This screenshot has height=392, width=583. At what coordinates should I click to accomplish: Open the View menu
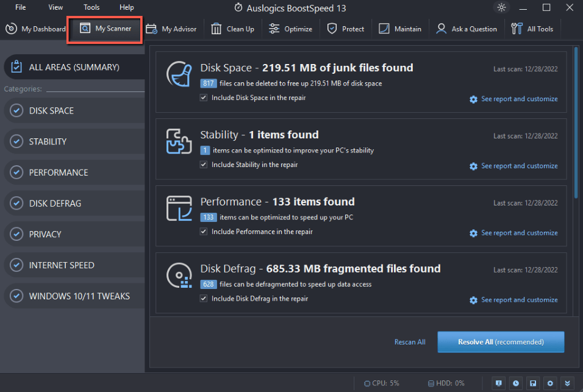[55, 7]
